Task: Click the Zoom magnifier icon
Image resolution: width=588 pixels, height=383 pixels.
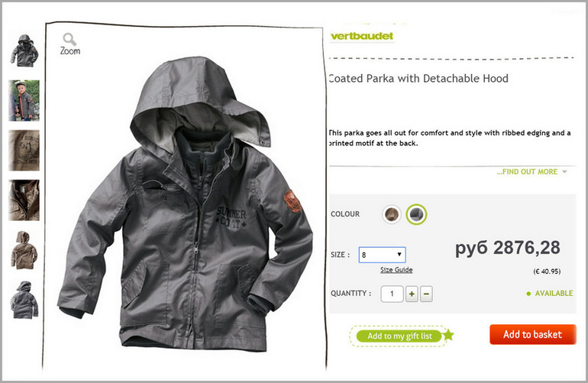Action: tap(69, 39)
